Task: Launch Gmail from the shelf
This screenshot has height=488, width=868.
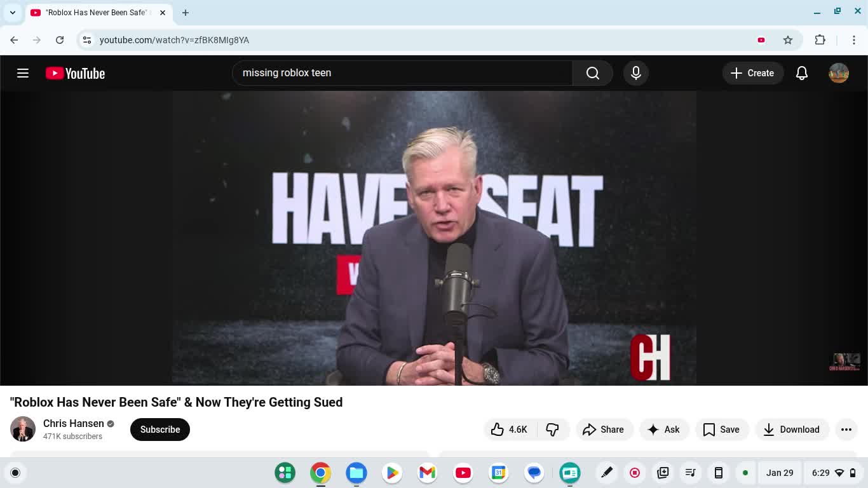Action: (x=427, y=473)
